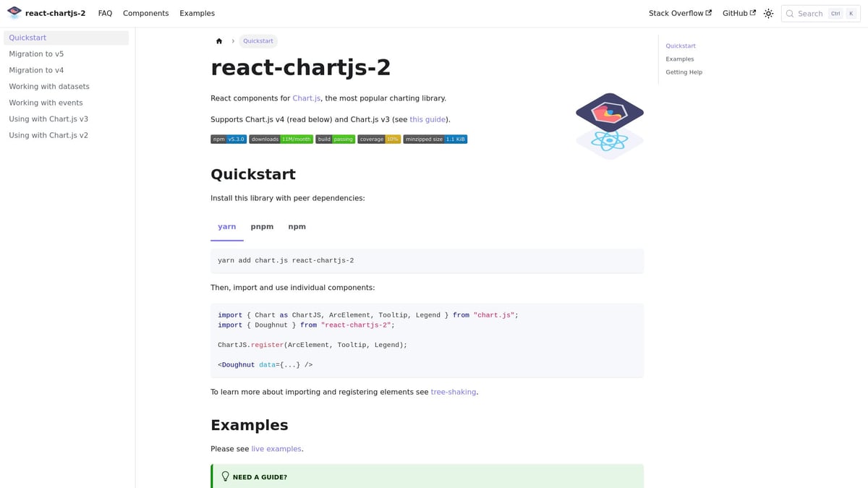Click the coverage badge

point(379,139)
